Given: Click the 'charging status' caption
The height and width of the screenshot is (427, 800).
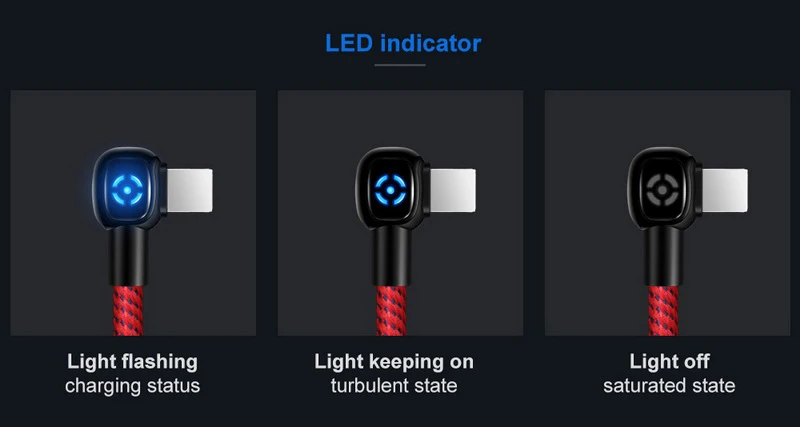Looking at the screenshot, I should click(x=133, y=385).
